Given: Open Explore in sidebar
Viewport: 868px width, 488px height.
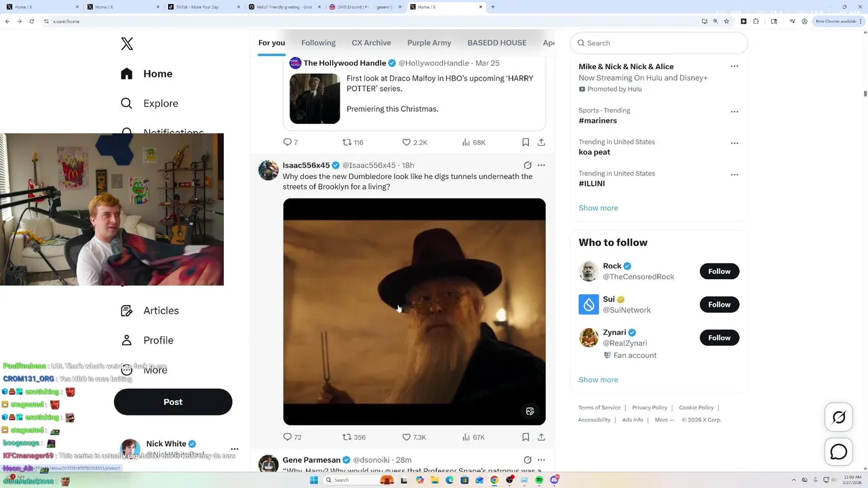Looking at the screenshot, I should coord(149,104).
